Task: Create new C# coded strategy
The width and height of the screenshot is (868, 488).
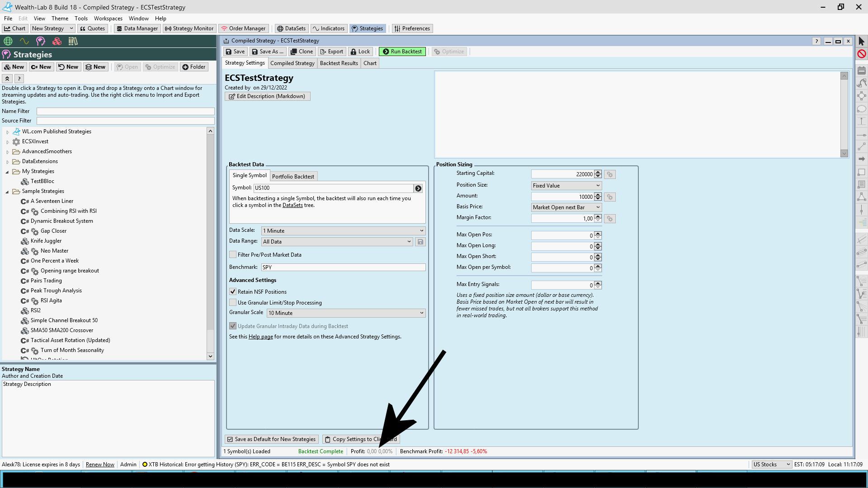Action: click(x=41, y=67)
